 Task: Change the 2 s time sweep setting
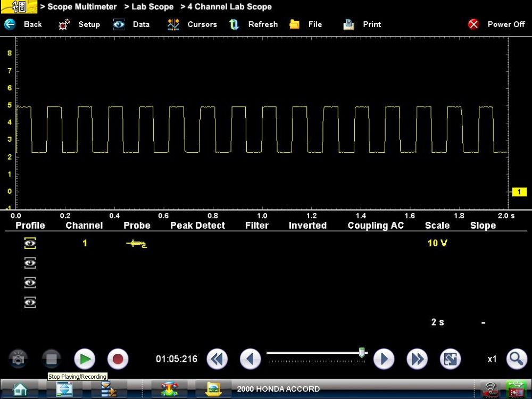pyautogui.click(x=437, y=322)
